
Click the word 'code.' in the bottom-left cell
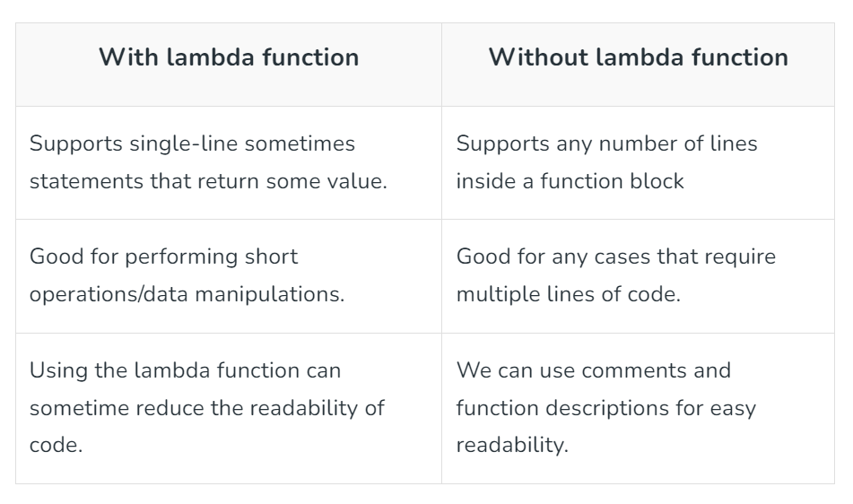click(56, 446)
